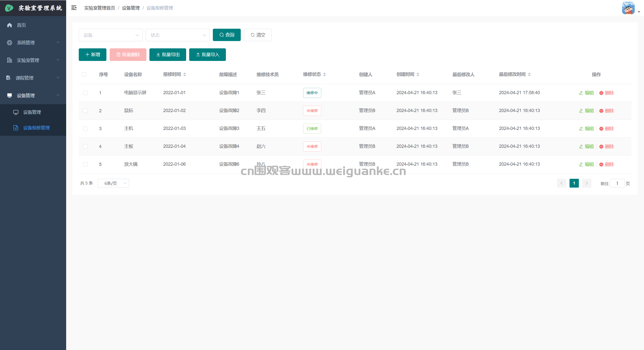
Task: Click the 查询 search button
Action: tap(227, 35)
